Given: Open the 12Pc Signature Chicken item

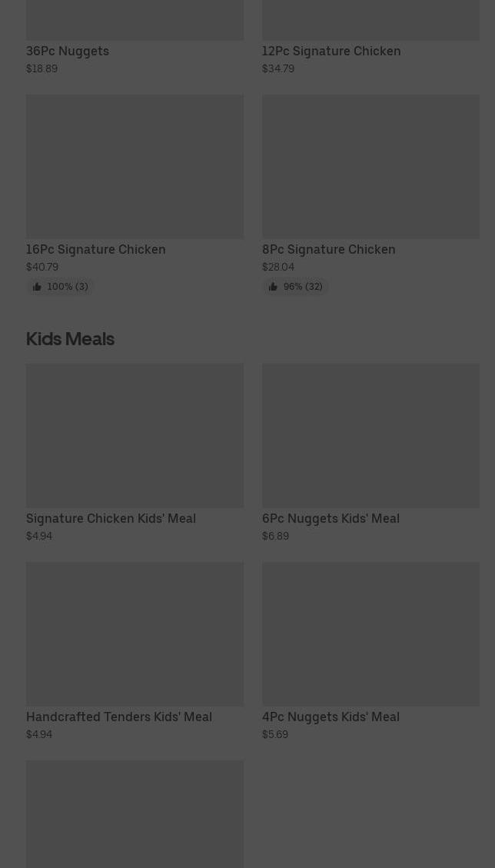Looking at the screenshot, I should pos(331,51).
